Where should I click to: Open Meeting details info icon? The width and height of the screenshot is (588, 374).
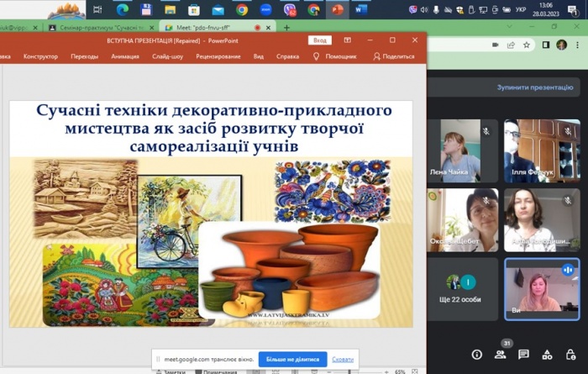coord(477,355)
